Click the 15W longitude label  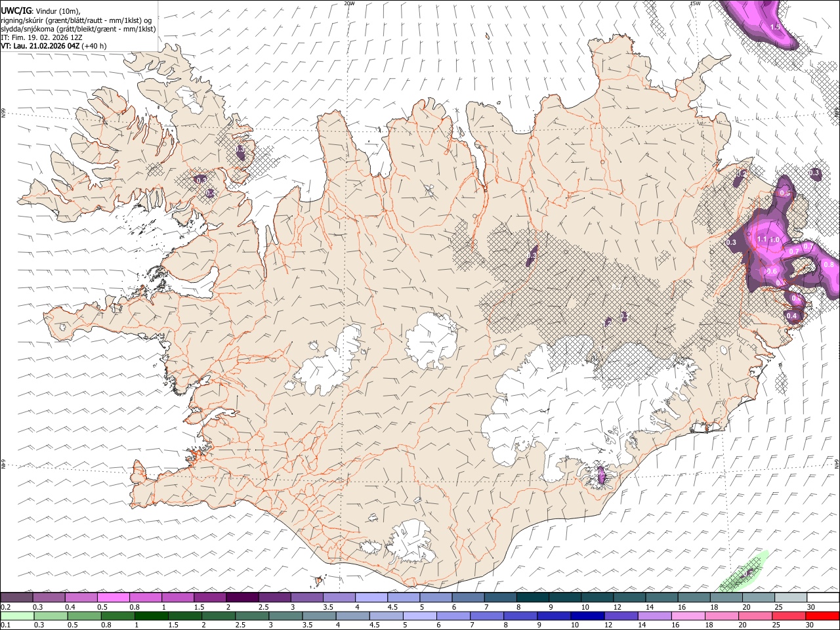695,3
